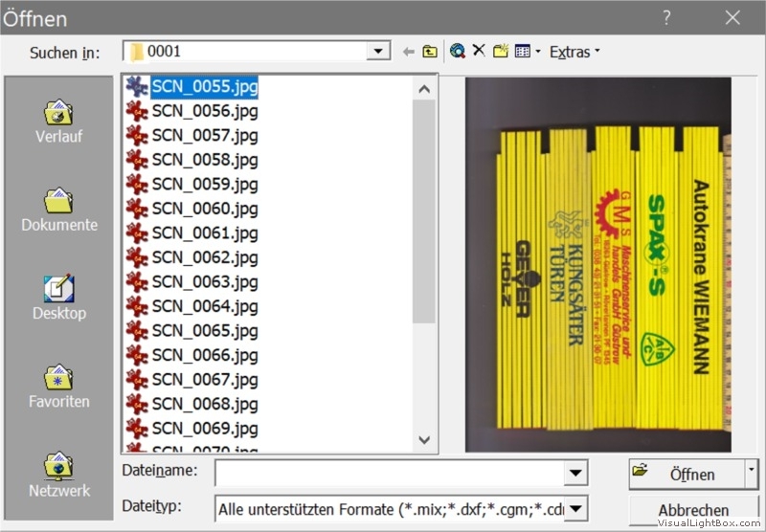This screenshot has width=766, height=532.
Task: Open the Dokumente folder shortcut
Action: (59, 210)
